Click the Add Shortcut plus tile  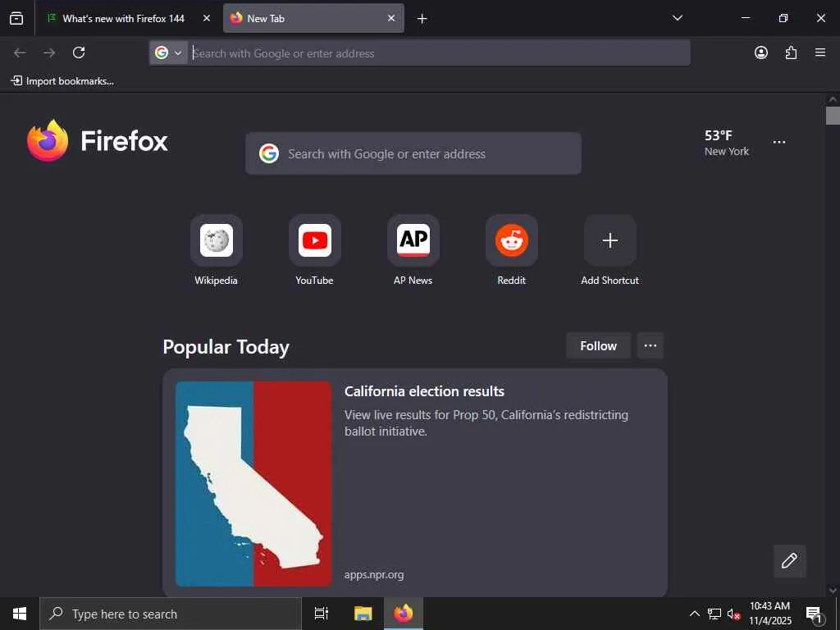610,240
